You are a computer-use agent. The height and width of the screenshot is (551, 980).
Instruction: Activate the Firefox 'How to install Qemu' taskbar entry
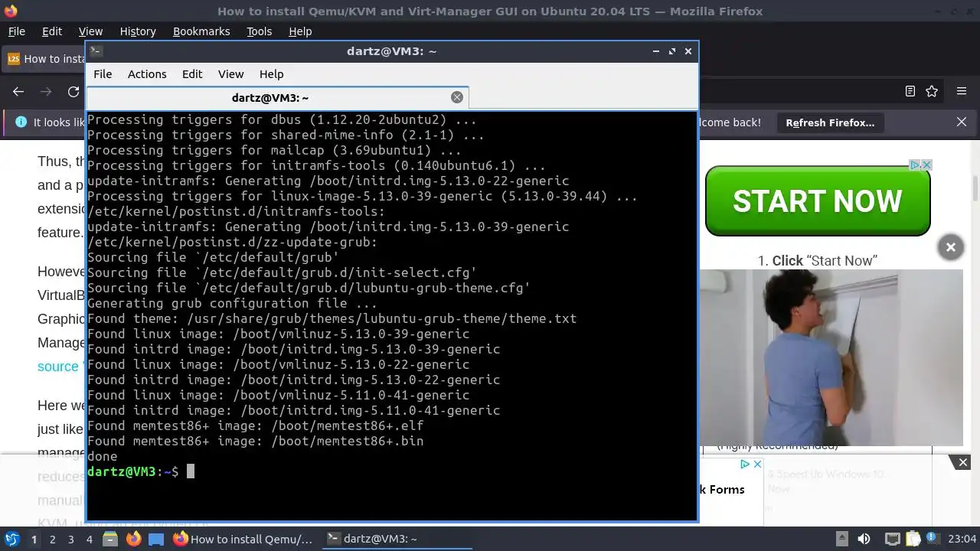pos(243,539)
